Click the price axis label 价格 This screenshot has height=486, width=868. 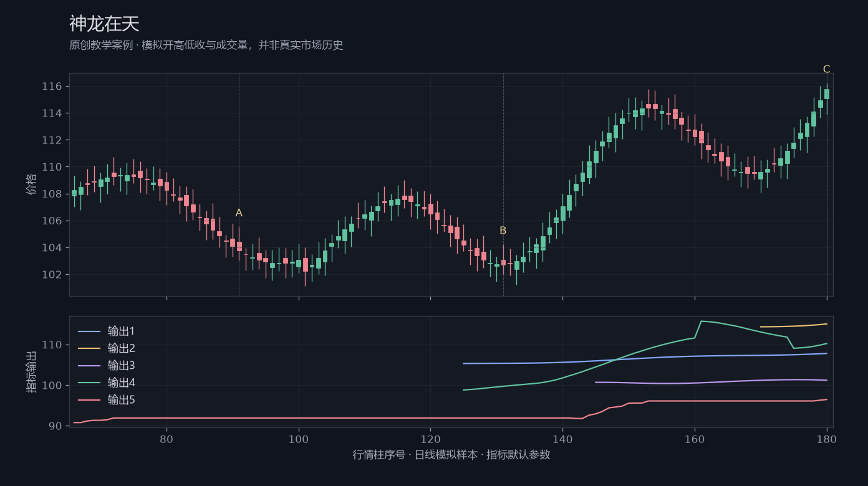pos(31,184)
